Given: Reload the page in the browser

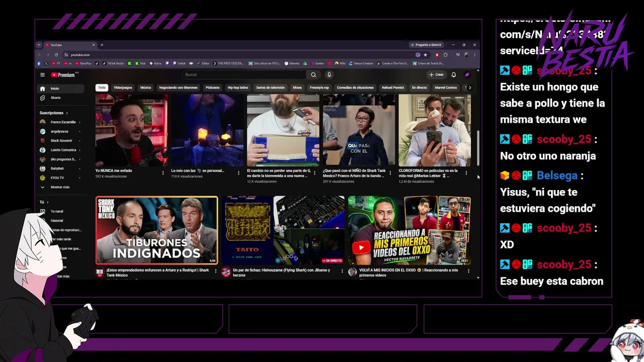Looking at the screenshot, I should tap(56, 55).
